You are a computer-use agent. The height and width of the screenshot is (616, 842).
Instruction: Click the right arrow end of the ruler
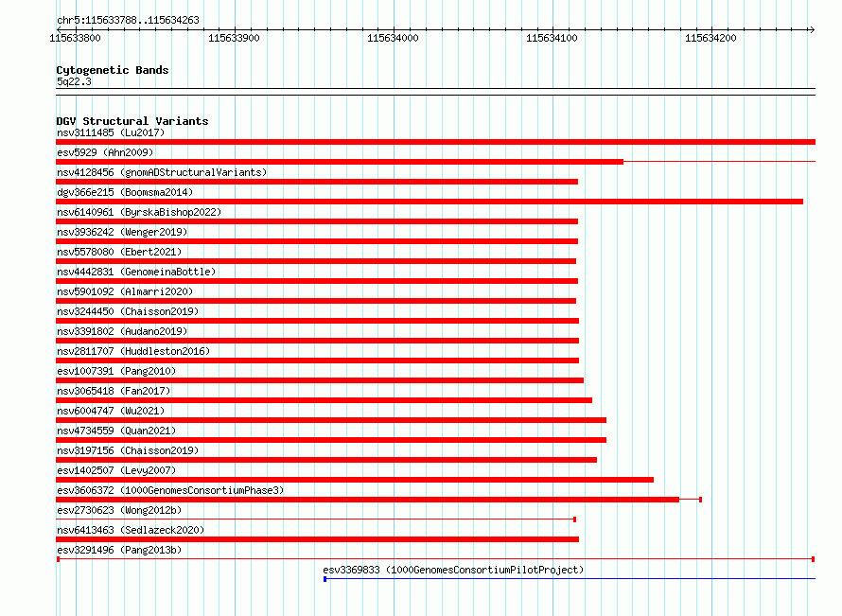(x=812, y=29)
